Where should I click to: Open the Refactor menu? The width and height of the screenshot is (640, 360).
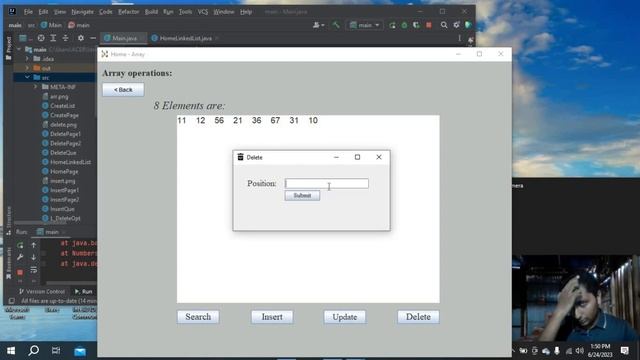129,12
